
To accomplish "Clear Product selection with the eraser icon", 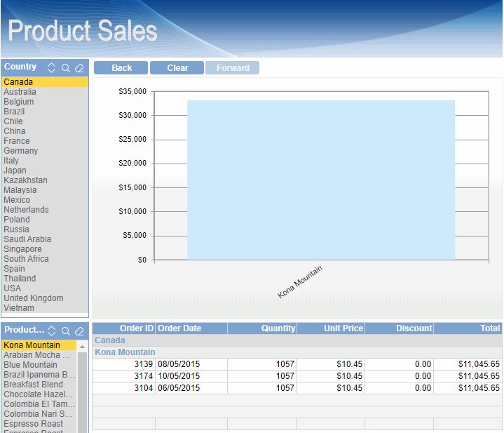I will (x=79, y=331).
